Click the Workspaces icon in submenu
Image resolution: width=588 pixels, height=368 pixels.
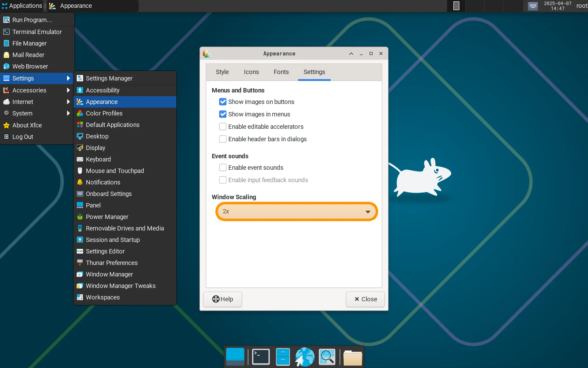click(80, 297)
